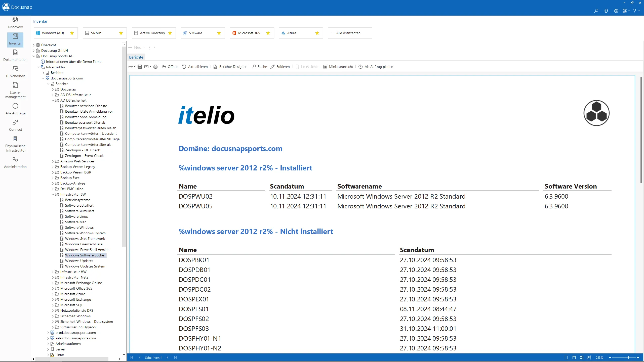The height and width of the screenshot is (362, 644).
Task: Expand the Microsoft SQL folder
Action: point(53,305)
